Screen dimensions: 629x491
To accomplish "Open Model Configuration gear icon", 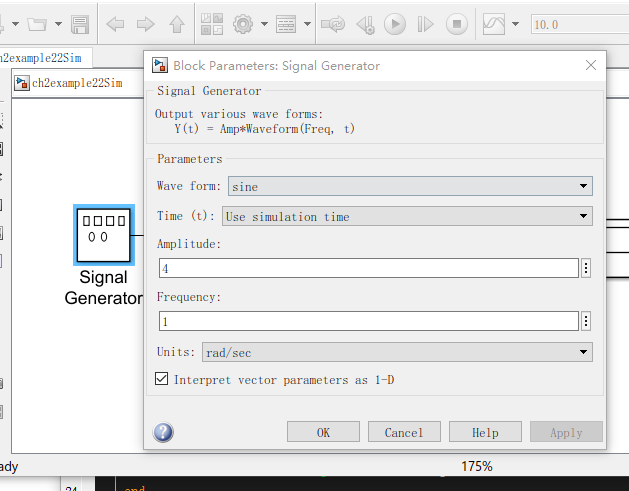I will 243,24.
